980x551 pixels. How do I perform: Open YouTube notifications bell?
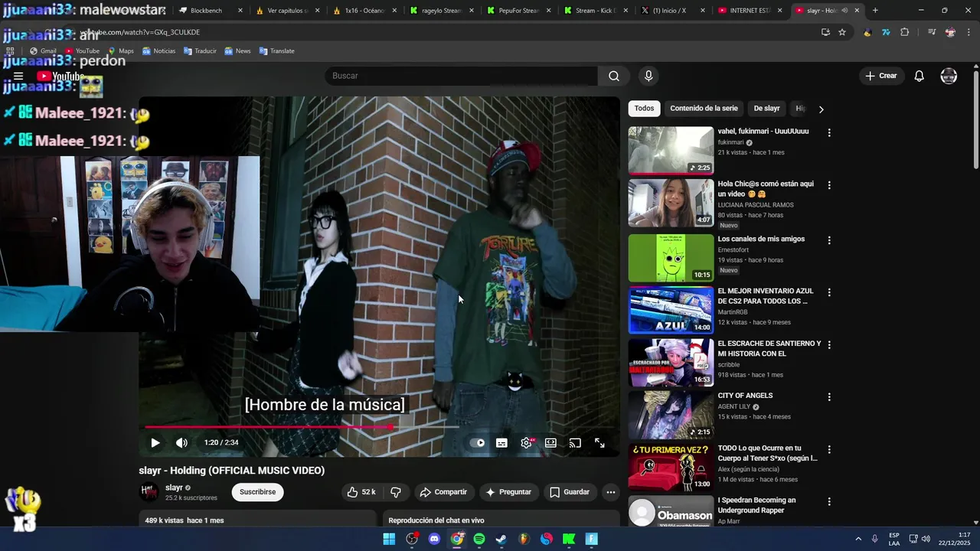tap(920, 76)
